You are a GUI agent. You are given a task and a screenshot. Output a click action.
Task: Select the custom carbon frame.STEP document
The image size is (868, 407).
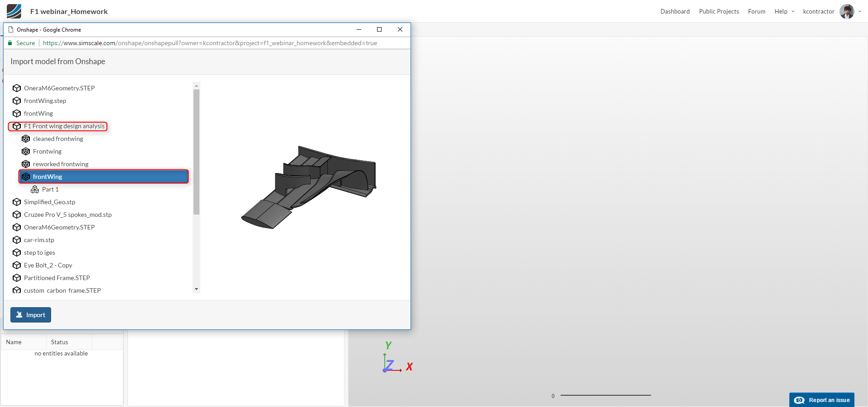(x=62, y=290)
